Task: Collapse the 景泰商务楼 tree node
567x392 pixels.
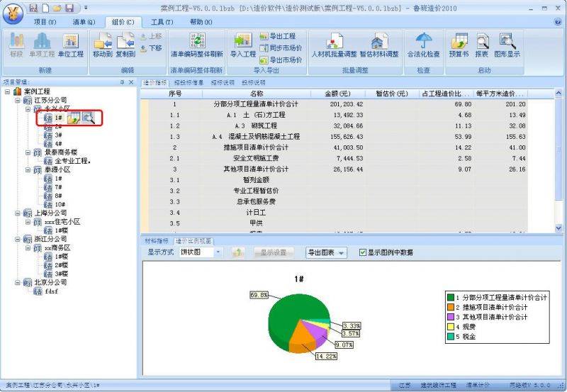Action: 28,152
